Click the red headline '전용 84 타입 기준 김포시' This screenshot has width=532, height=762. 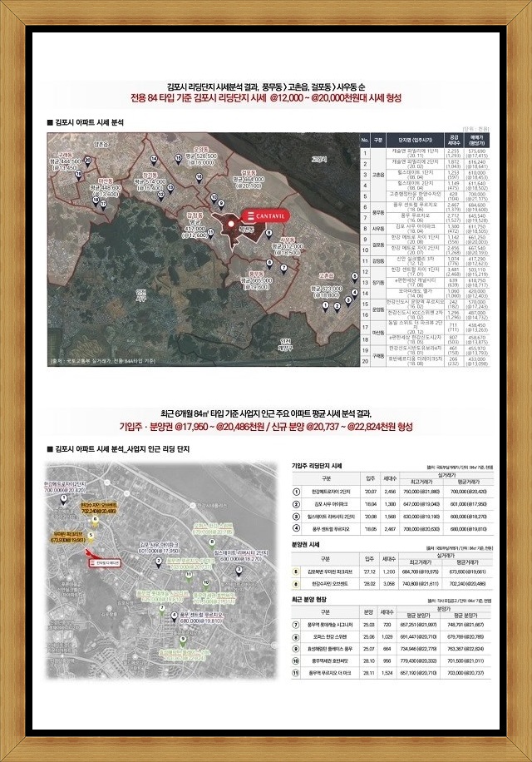tap(266, 97)
